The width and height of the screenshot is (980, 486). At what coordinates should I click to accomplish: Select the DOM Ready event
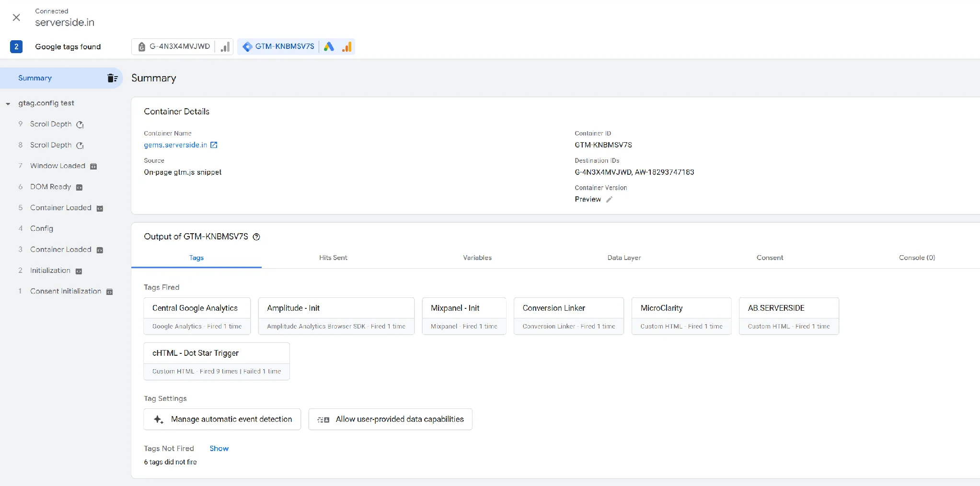click(50, 187)
